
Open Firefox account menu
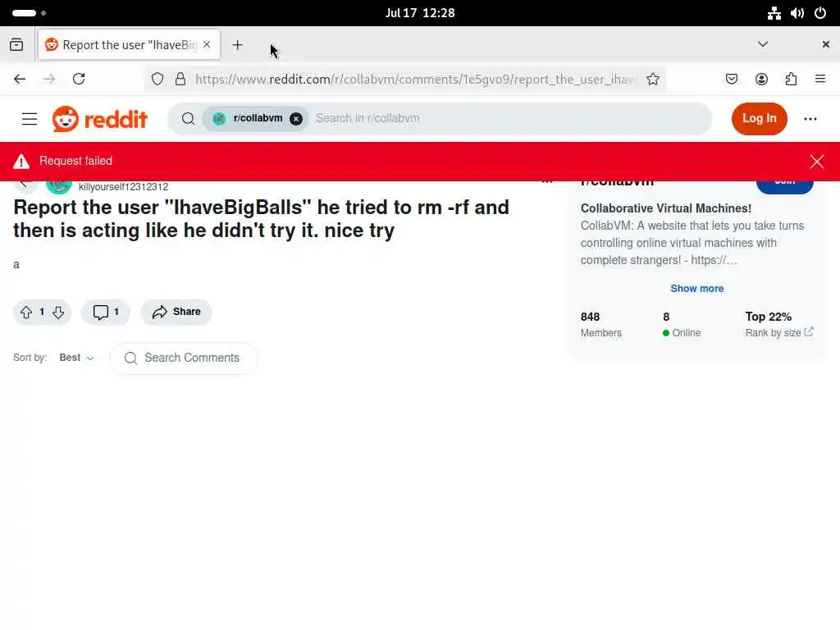[761, 80]
